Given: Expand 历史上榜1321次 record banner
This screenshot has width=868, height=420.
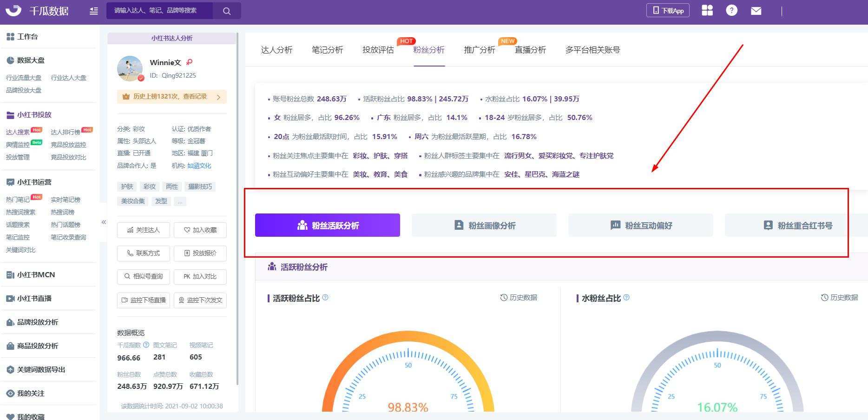Looking at the screenshot, I should click(x=171, y=97).
